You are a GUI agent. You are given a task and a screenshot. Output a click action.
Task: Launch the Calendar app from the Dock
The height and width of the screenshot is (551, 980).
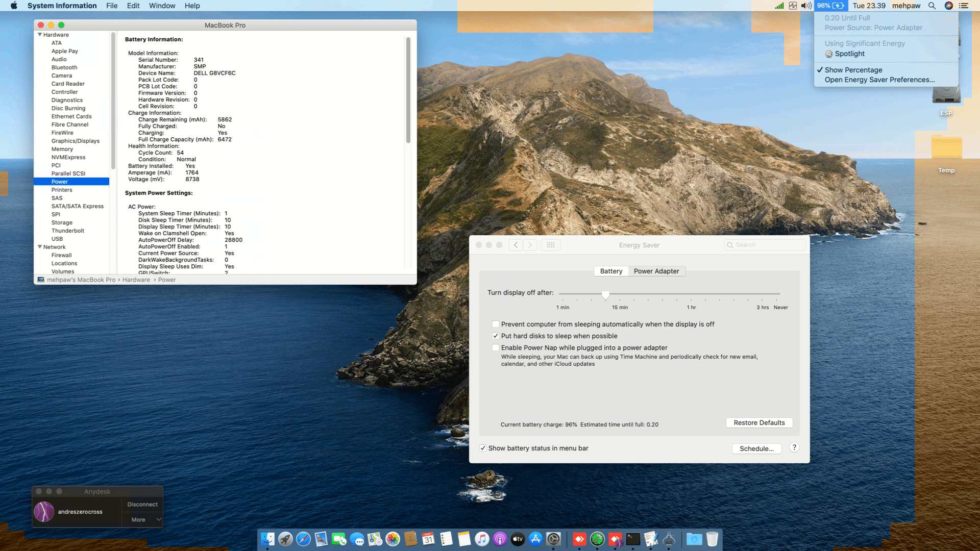click(x=429, y=539)
